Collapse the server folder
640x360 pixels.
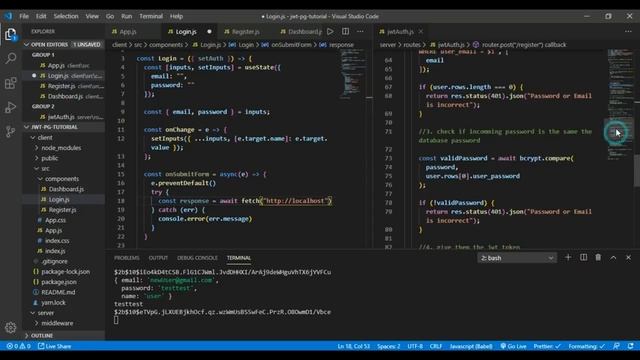[x=63, y=313]
